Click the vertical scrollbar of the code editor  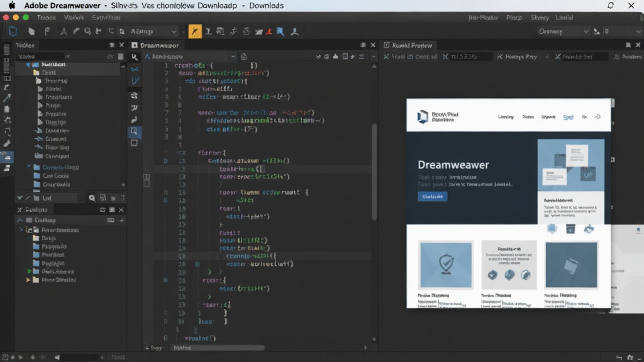[374, 172]
